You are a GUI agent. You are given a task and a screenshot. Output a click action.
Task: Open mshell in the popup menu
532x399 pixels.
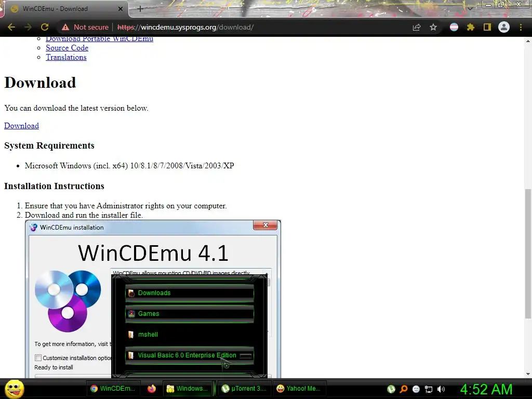[189, 335]
